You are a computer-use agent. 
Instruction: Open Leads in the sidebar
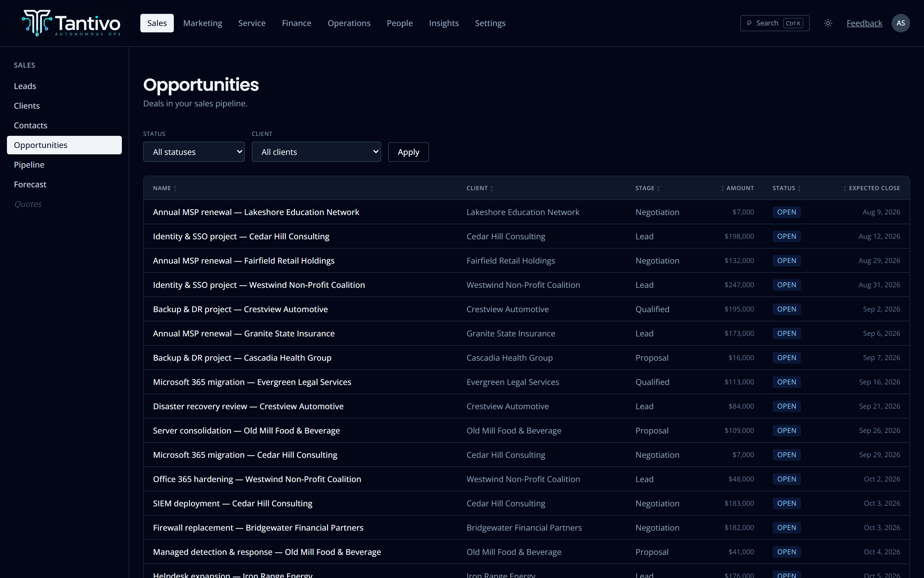tap(64, 86)
